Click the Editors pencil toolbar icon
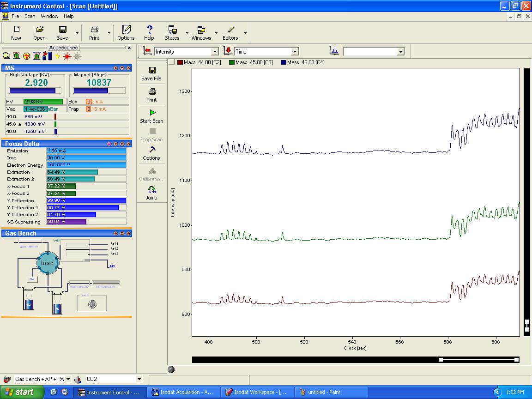Viewport: 532px width, 399px height. click(x=230, y=30)
